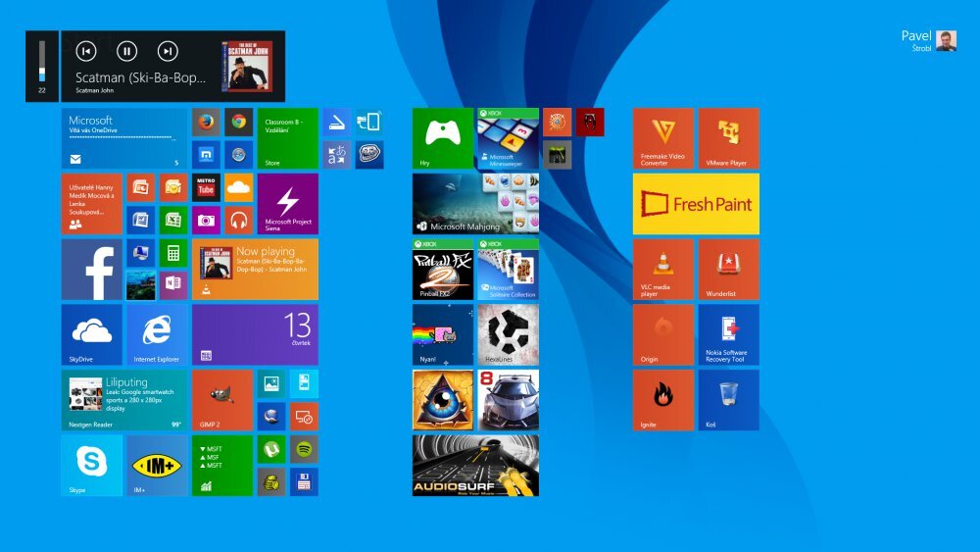Open Freemake Video Converter tile
Image resolution: width=980 pixels, height=552 pixels.
click(x=663, y=138)
